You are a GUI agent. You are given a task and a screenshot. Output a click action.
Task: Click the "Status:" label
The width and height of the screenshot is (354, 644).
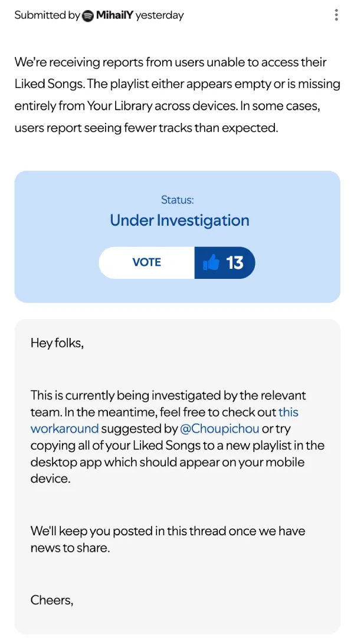(177, 200)
